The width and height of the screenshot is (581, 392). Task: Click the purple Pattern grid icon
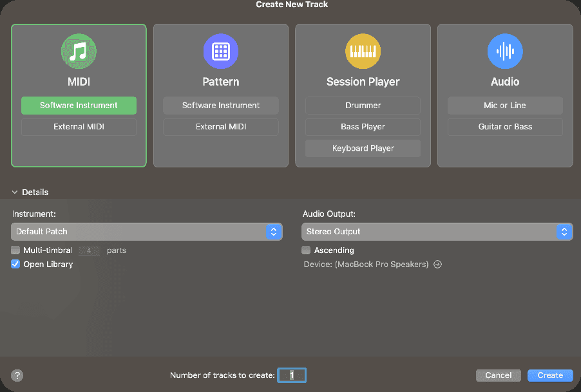pos(221,51)
